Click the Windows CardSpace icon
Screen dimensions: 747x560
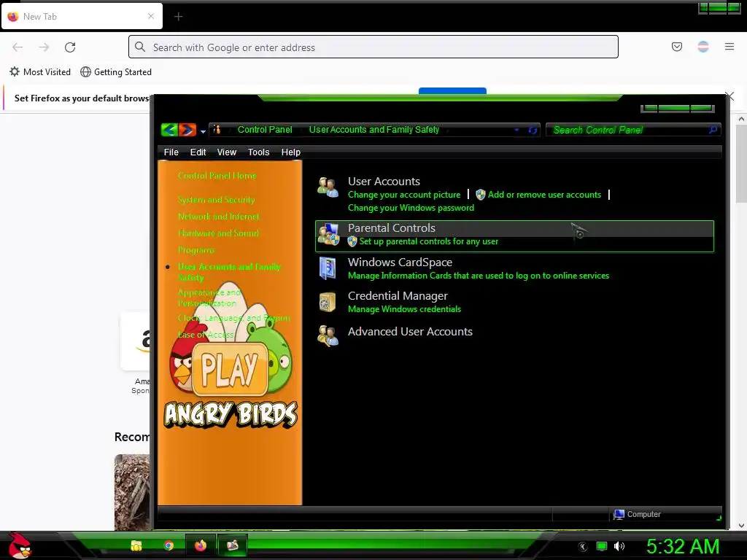click(x=328, y=268)
